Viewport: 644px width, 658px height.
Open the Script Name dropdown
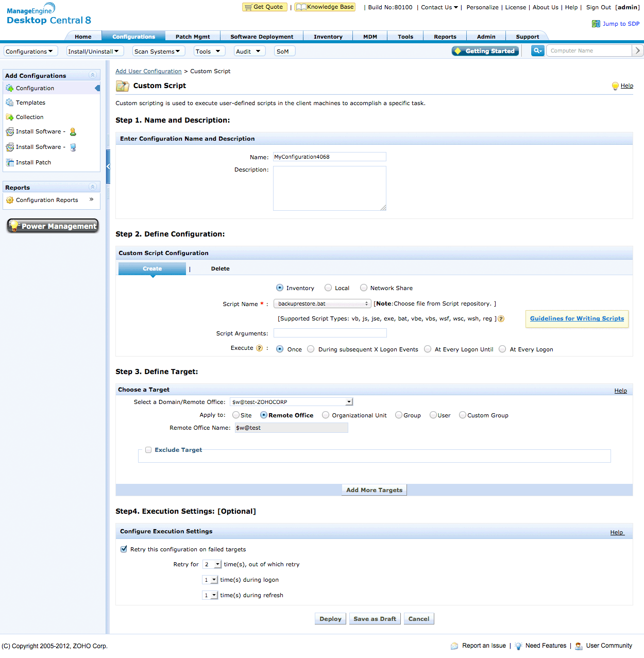click(x=323, y=303)
